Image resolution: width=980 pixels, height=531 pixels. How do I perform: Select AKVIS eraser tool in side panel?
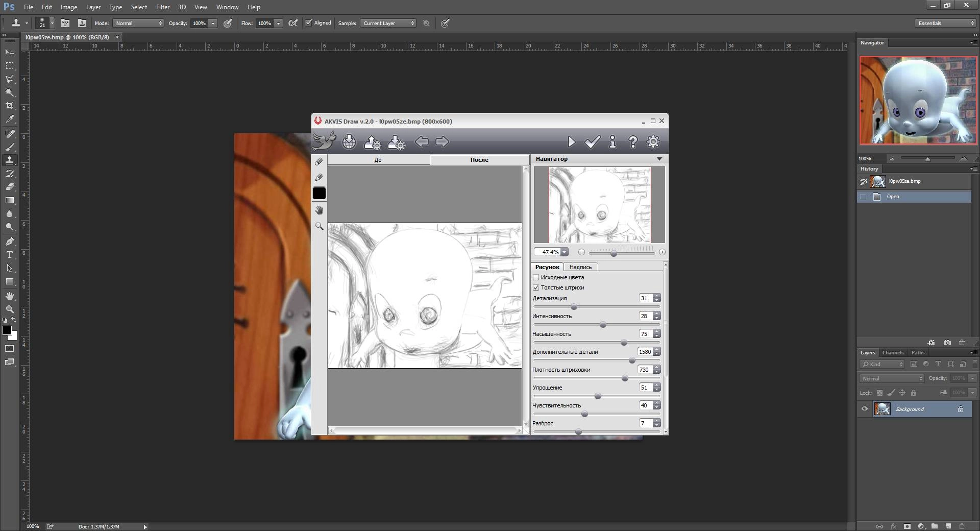tap(319, 161)
